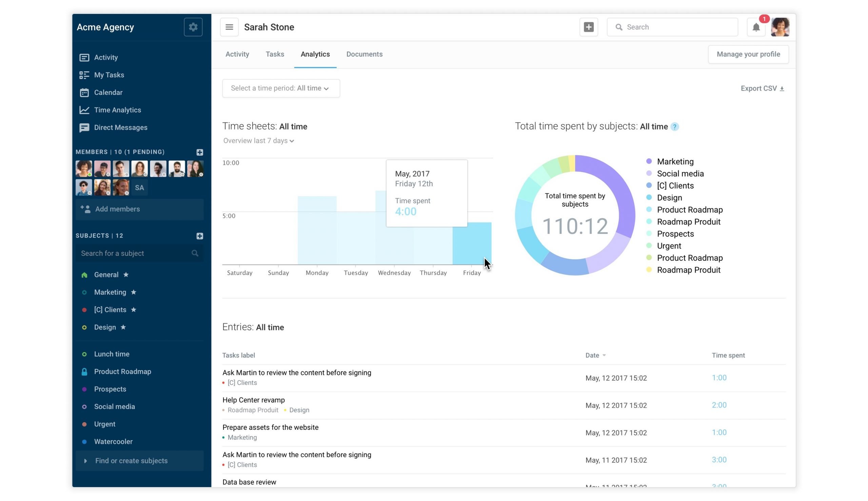Click the plus create button in header
868x501 pixels.
click(x=588, y=27)
